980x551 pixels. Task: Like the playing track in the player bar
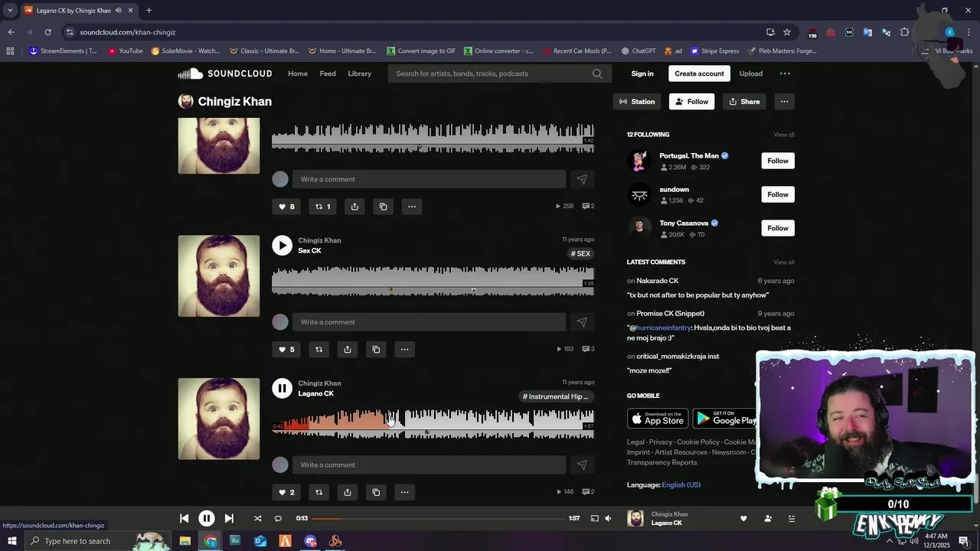point(743,519)
